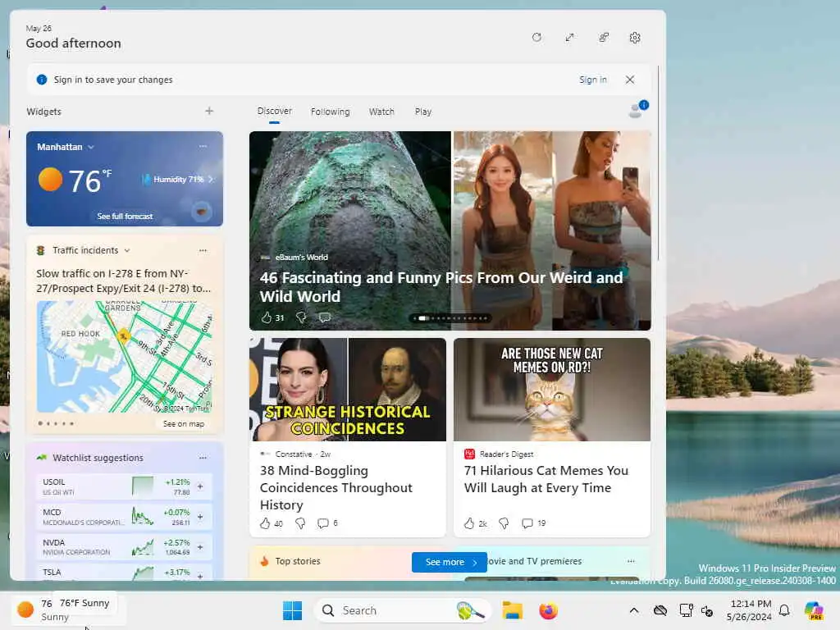
Task: Show hidden system tray icons
Action: tap(634, 610)
